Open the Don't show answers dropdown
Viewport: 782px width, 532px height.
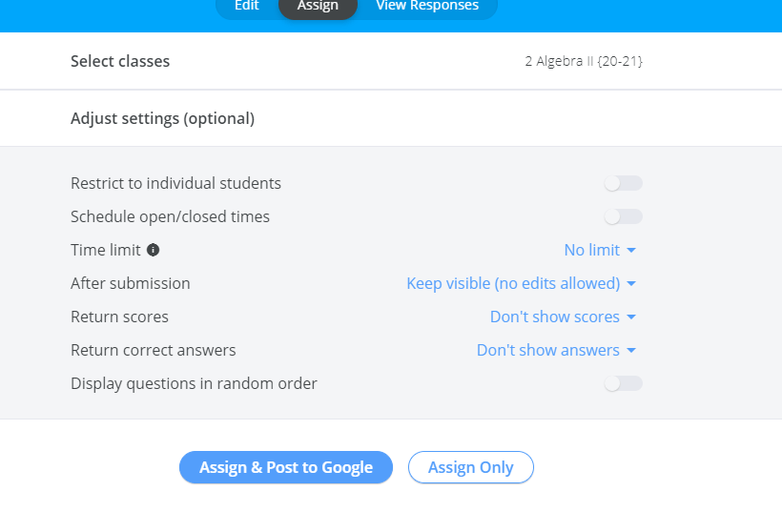[548, 350]
